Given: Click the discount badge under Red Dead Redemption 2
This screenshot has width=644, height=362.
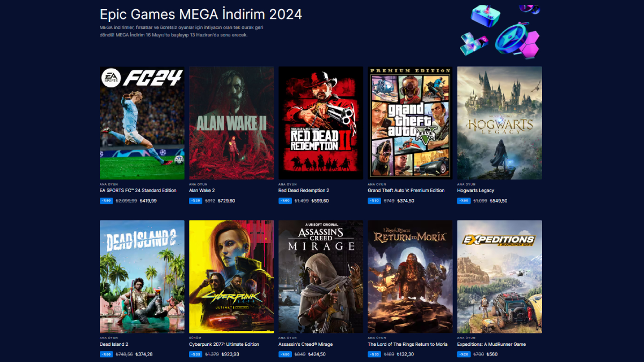Looking at the screenshot, I should pyautogui.click(x=285, y=201).
